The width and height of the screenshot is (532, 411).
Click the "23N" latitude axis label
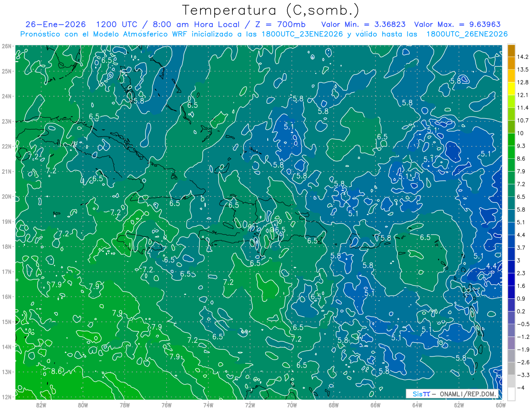click(x=7, y=121)
